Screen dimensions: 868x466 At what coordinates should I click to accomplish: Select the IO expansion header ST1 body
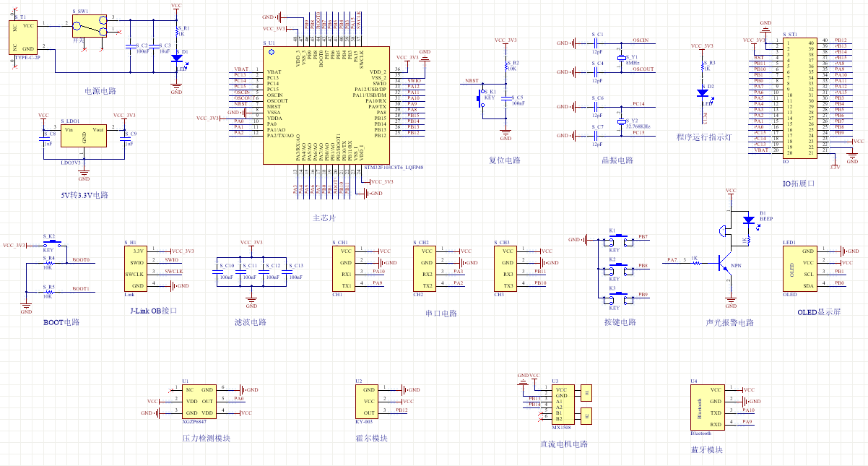(x=801, y=98)
